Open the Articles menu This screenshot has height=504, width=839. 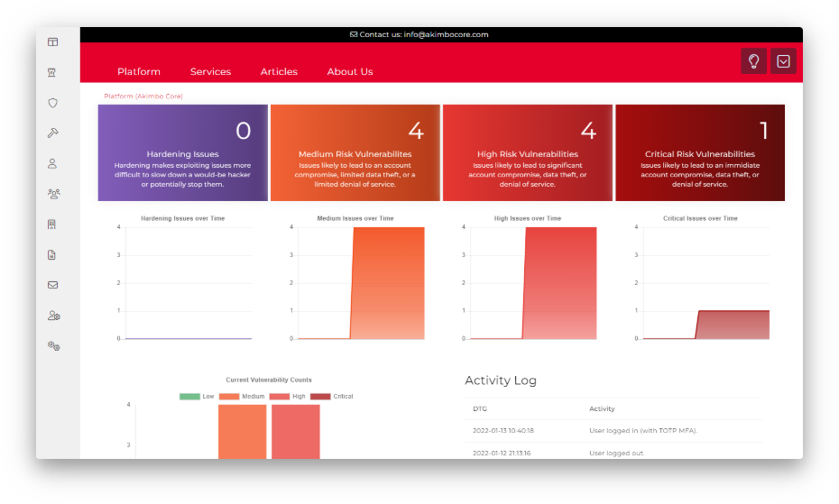coord(279,72)
